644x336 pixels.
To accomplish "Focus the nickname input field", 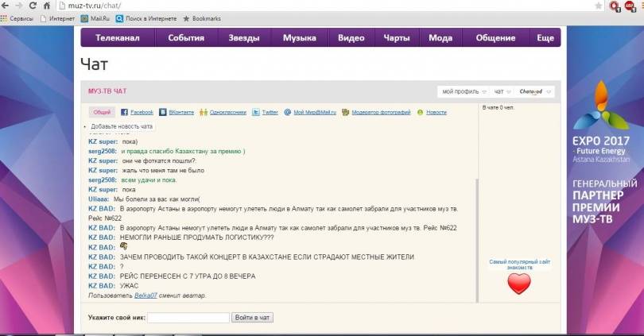I will pos(188,318).
